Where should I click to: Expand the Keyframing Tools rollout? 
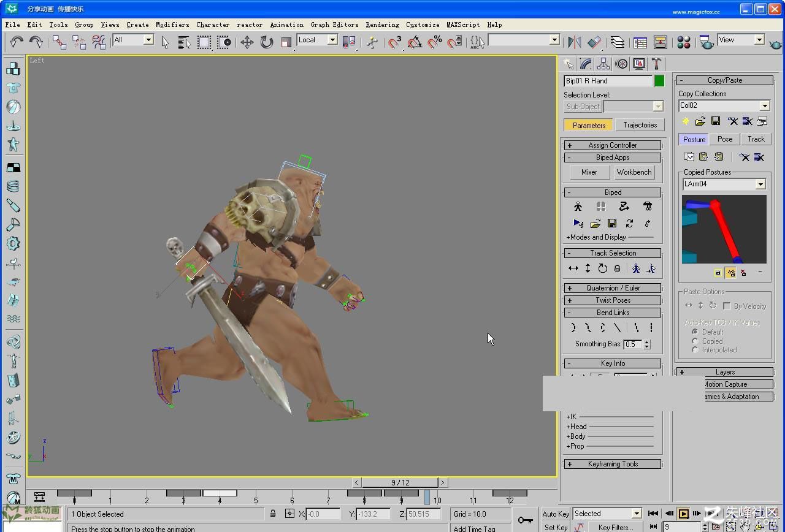[612, 464]
